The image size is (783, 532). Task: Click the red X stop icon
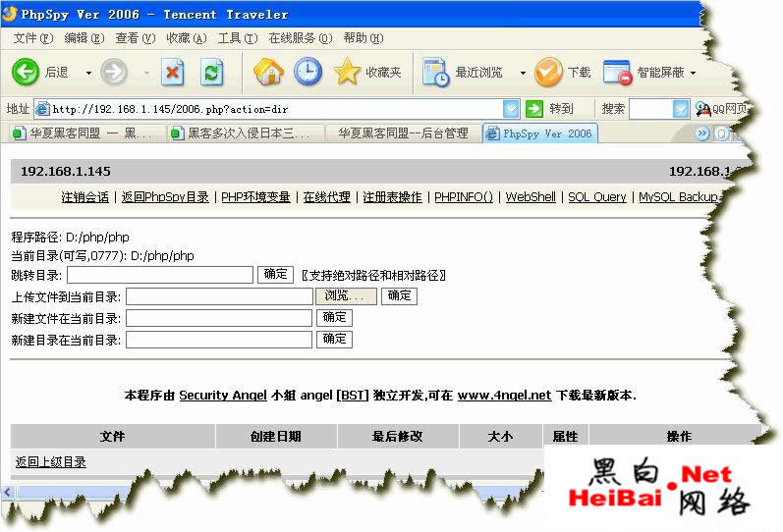[173, 73]
